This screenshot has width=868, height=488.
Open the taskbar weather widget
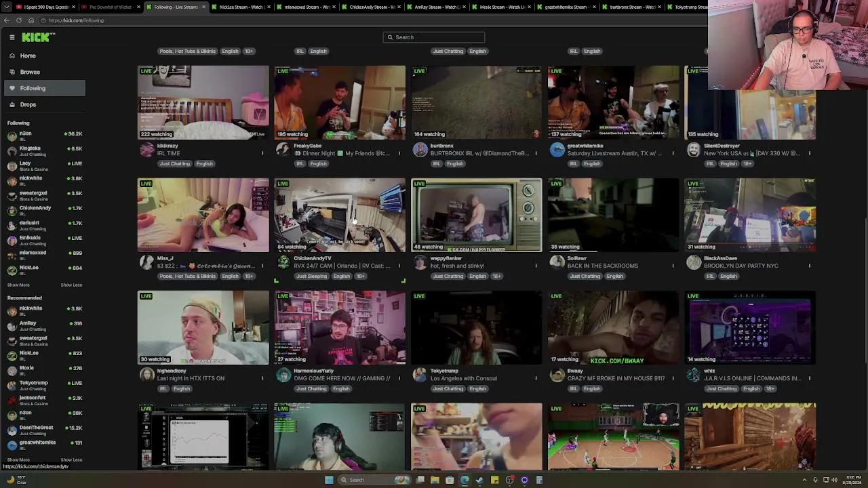pyautogui.click(x=16, y=480)
